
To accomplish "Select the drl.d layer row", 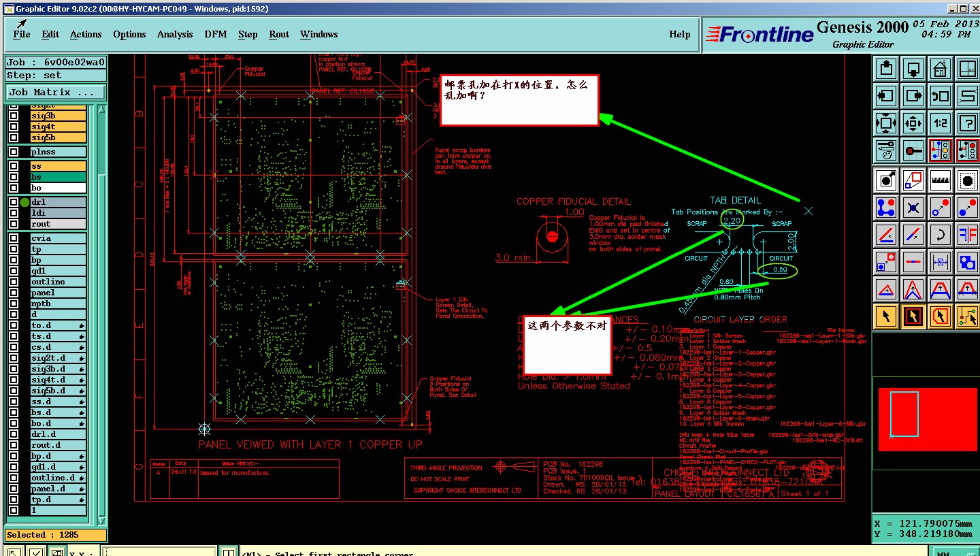I will pyautogui.click(x=59, y=434).
